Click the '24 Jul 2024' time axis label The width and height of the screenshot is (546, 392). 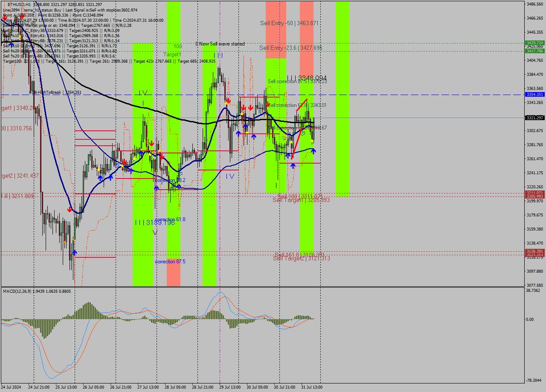pyautogui.click(x=12, y=387)
